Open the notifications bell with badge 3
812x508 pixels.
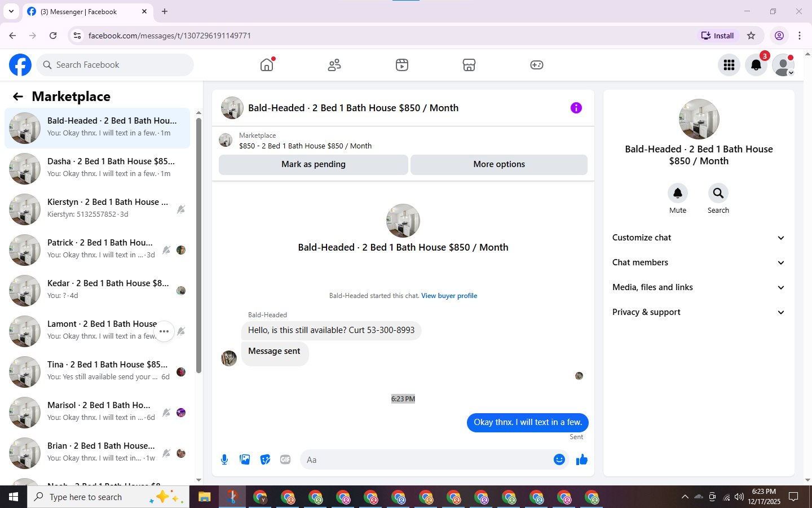[756, 65]
